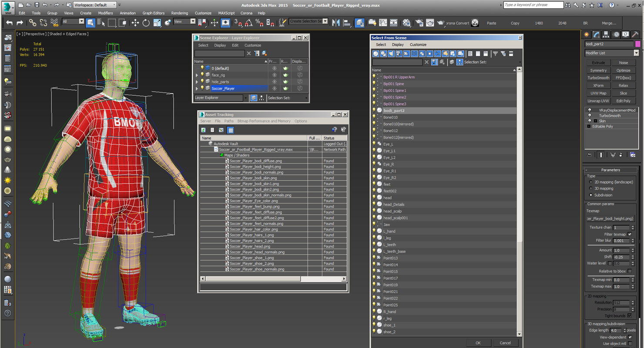Activate the Select and Link tool
Image resolution: width=644 pixels, height=348 pixels.
(33, 23)
